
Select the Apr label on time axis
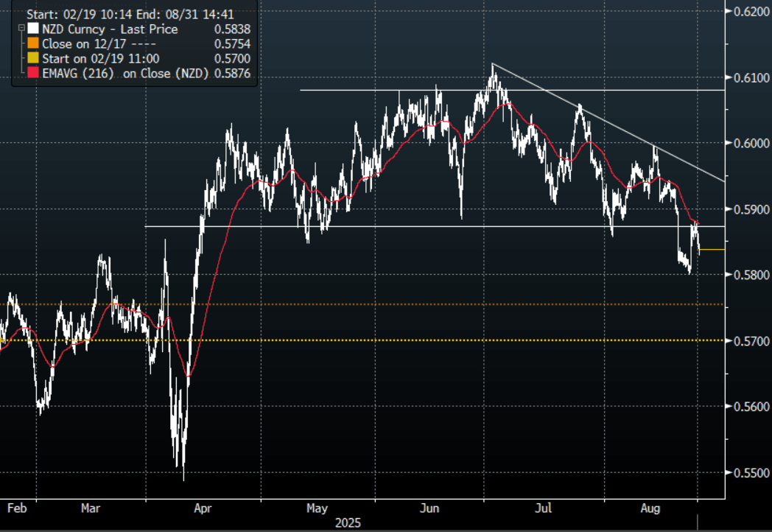coord(202,508)
